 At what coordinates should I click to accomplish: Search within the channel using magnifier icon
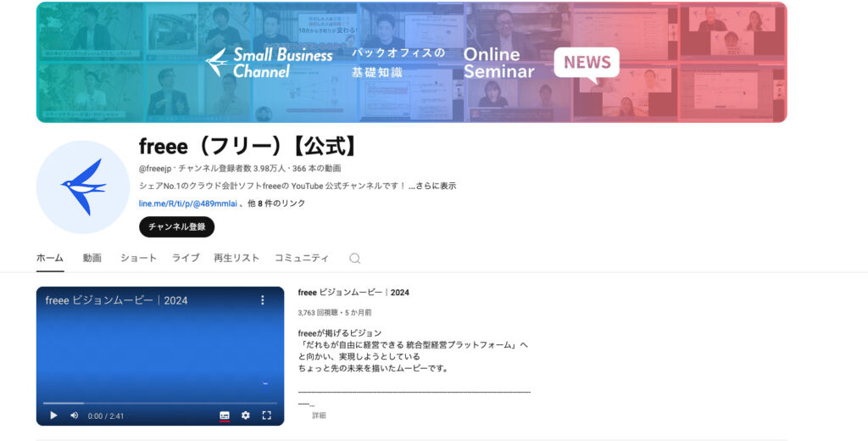pos(355,258)
